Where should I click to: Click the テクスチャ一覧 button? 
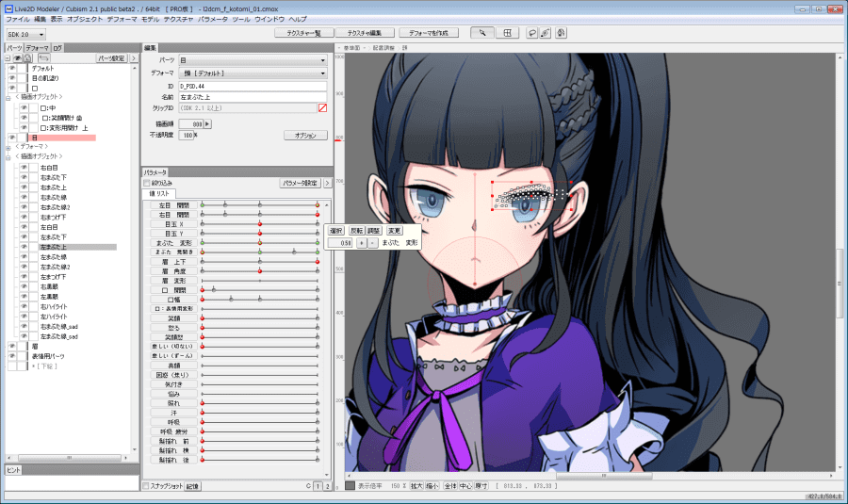304,33
